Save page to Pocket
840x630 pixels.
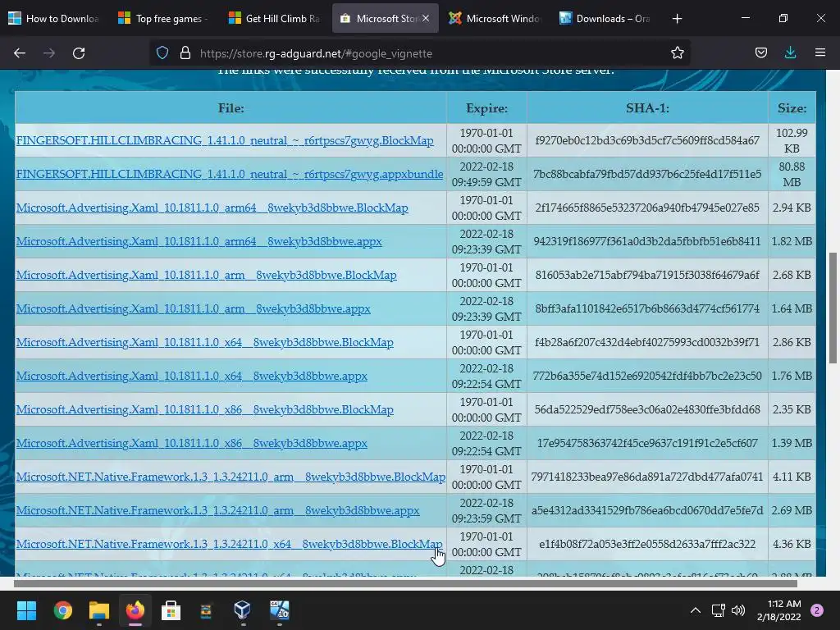(760, 53)
